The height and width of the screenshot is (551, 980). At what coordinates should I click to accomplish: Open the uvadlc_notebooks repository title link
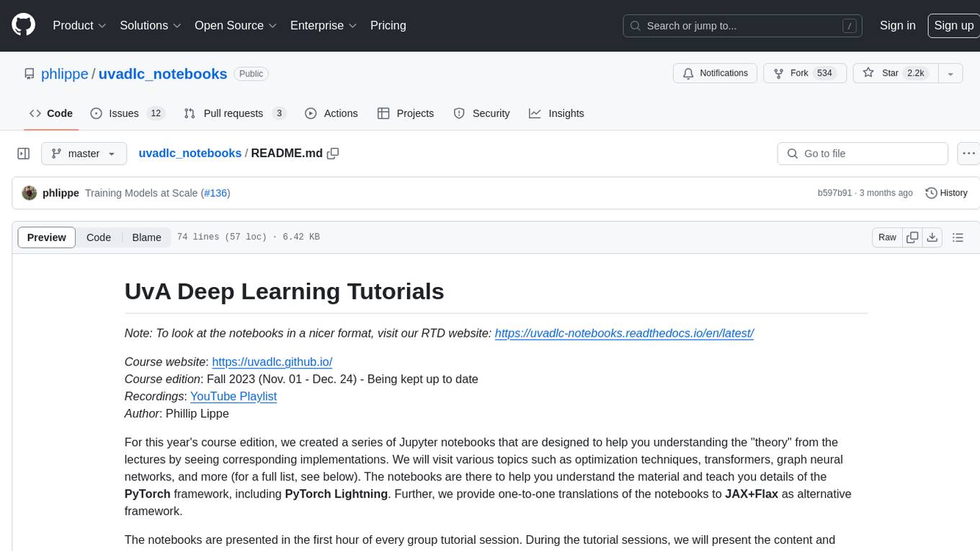(x=163, y=74)
